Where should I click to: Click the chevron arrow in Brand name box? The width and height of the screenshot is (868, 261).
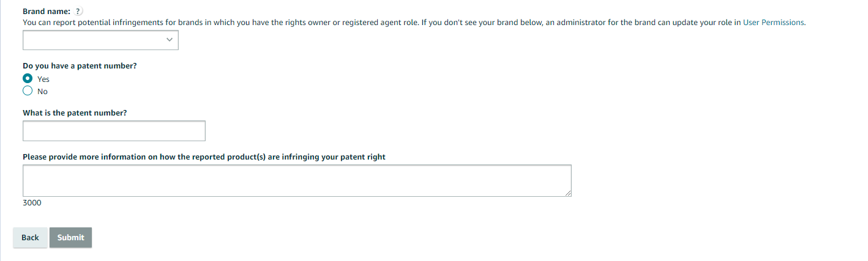[170, 40]
